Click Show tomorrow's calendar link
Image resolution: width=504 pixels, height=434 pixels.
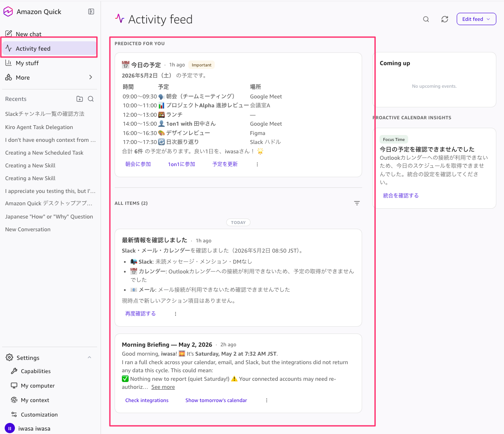[x=216, y=400]
